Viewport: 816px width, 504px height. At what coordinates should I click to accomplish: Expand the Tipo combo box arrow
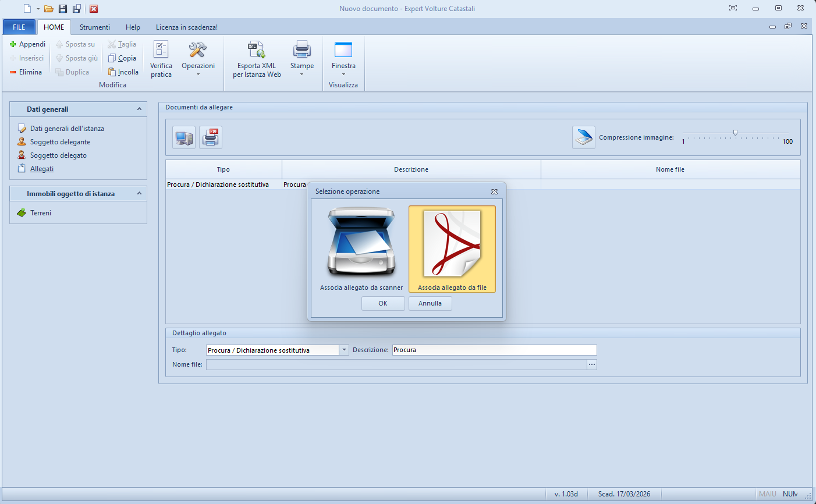pos(344,350)
